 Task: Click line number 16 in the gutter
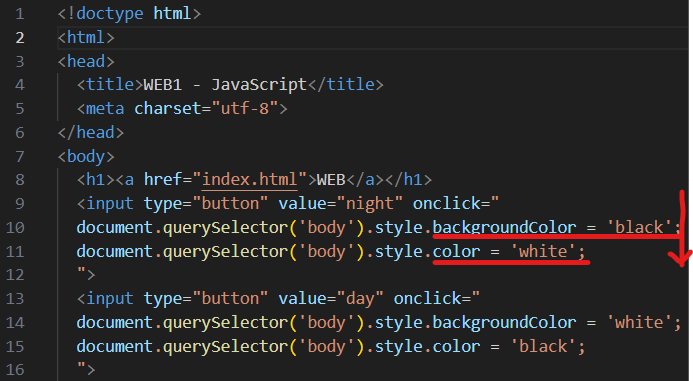coord(15,370)
